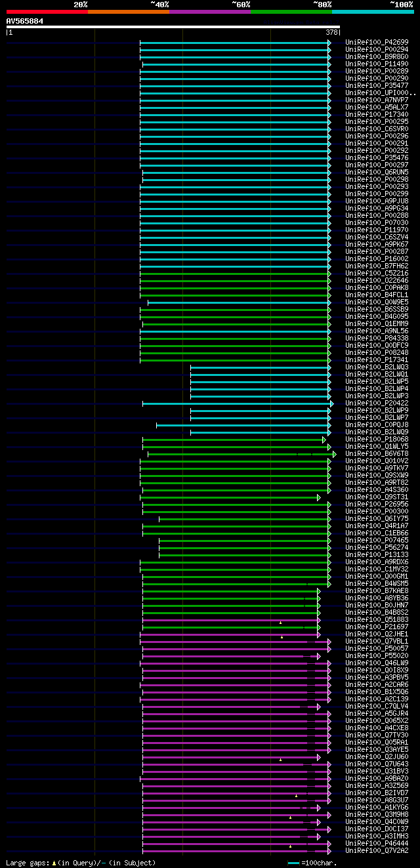Click the UniRef100_P18068 label

pos(377,439)
